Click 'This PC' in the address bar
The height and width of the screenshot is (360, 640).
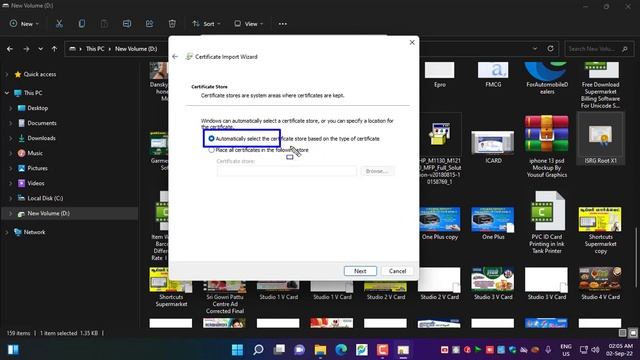tap(95, 49)
